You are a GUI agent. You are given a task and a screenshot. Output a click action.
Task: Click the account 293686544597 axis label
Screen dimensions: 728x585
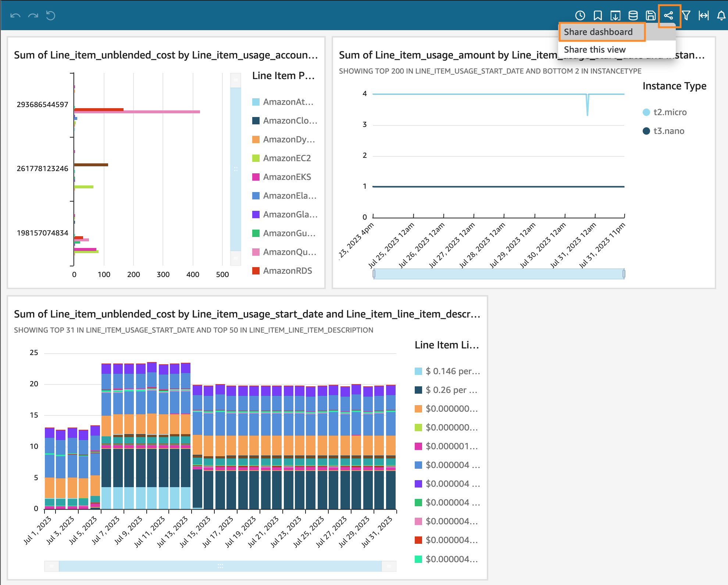pos(42,104)
